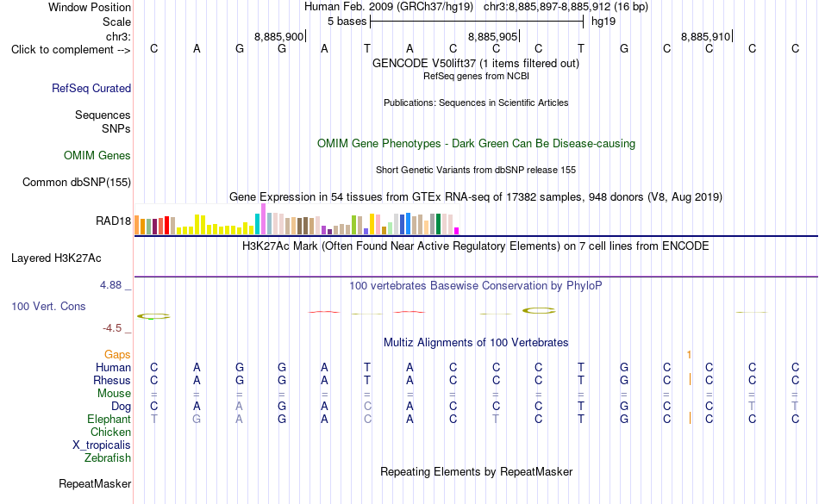Click the dark green GTEx expression bar

pyautogui.click(x=438, y=224)
